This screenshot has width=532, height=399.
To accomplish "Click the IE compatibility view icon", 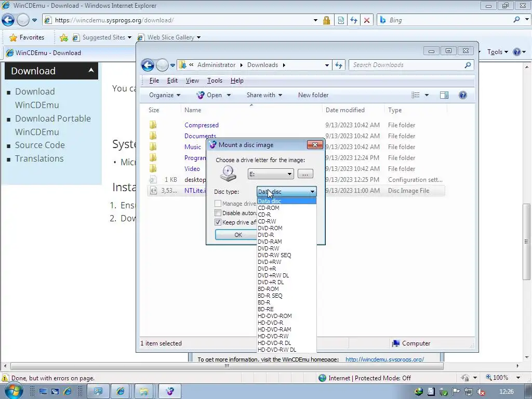I will pos(341,20).
